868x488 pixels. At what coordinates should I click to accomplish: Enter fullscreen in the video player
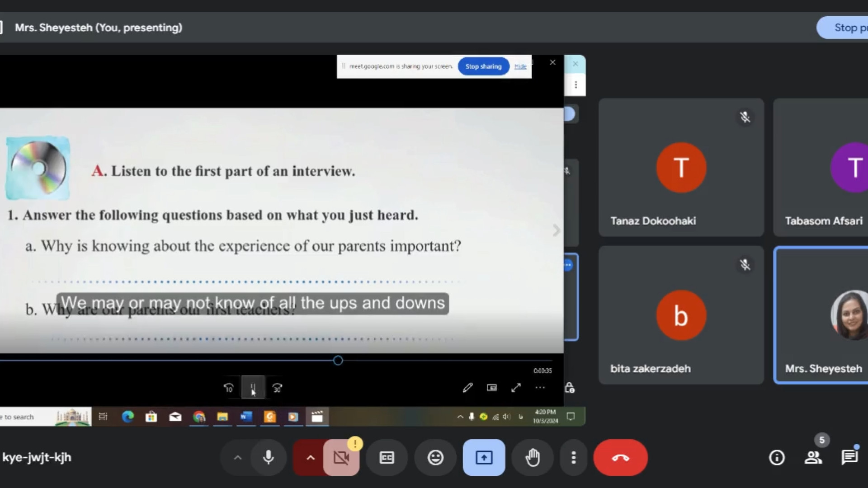pos(516,388)
